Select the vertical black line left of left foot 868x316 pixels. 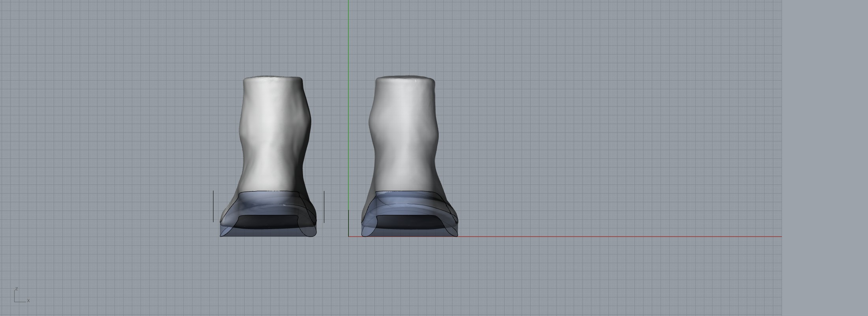coord(213,206)
